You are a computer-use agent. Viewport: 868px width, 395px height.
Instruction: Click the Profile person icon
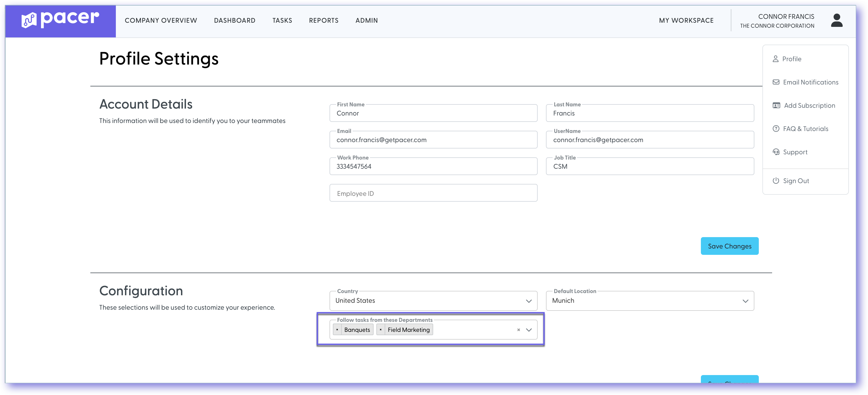tap(775, 59)
